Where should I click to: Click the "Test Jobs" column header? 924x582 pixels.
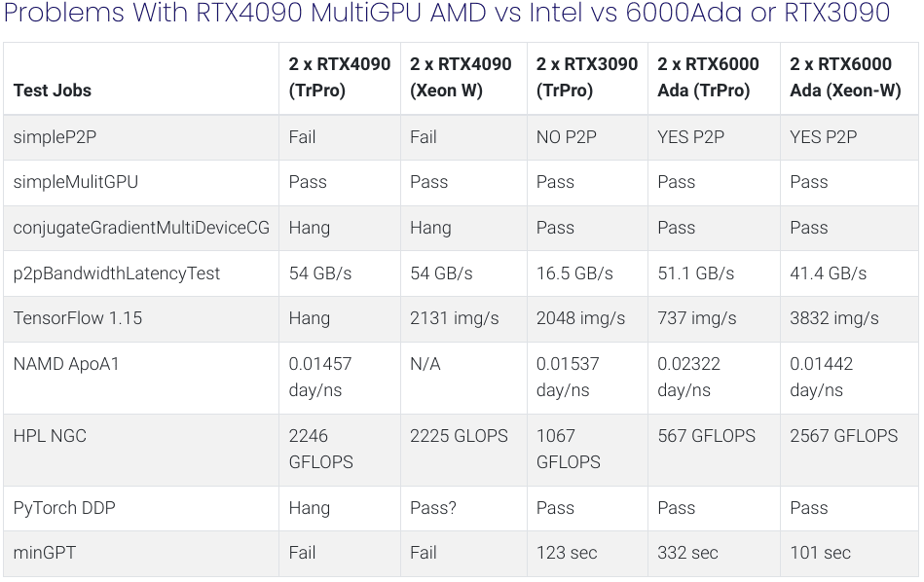(53, 91)
